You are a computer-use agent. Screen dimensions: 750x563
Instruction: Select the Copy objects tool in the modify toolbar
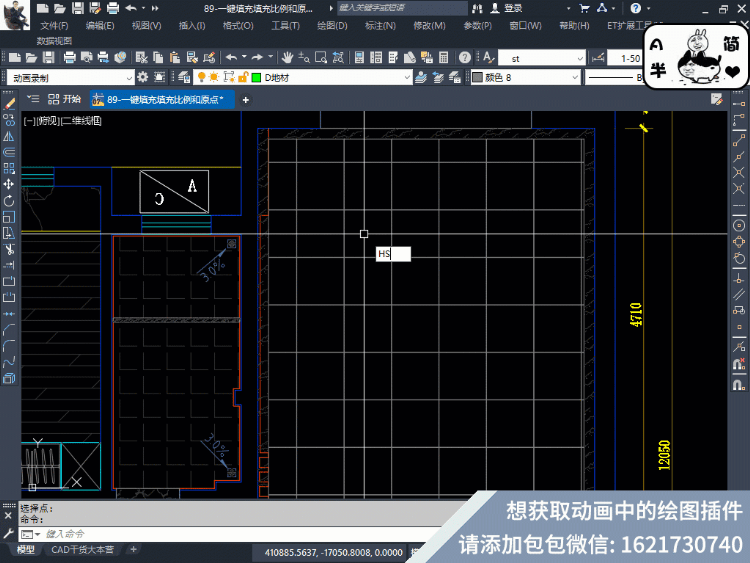[x=9, y=120]
